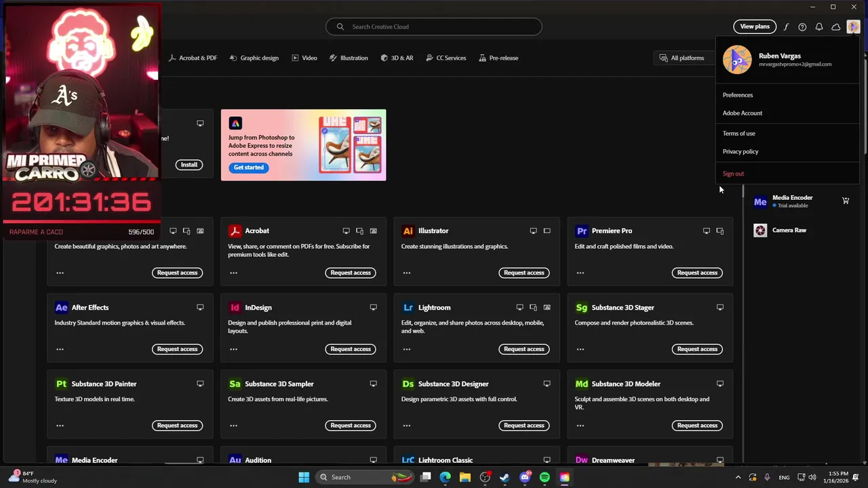Open the Premiere Pro card's three-dot menu

tap(580, 272)
